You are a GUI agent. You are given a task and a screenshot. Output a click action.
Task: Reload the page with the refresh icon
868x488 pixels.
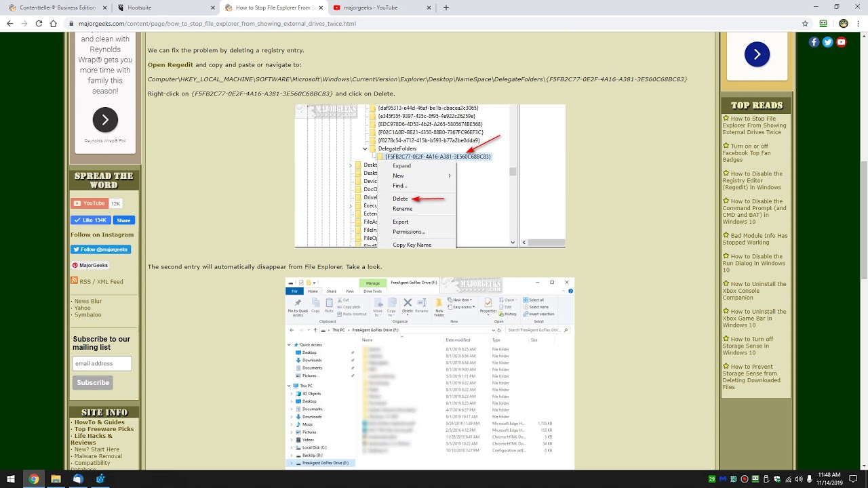(39, 23)
